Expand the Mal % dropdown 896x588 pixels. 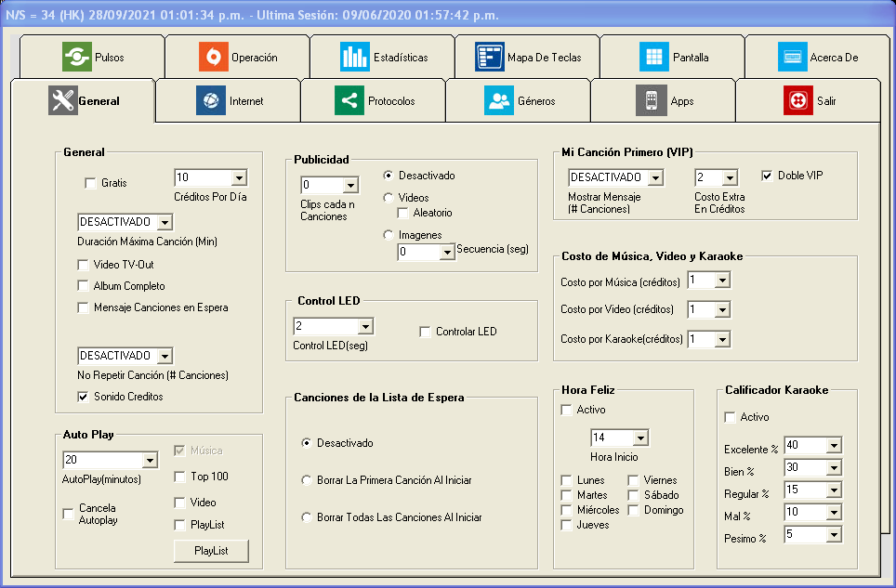click(835, 512)
